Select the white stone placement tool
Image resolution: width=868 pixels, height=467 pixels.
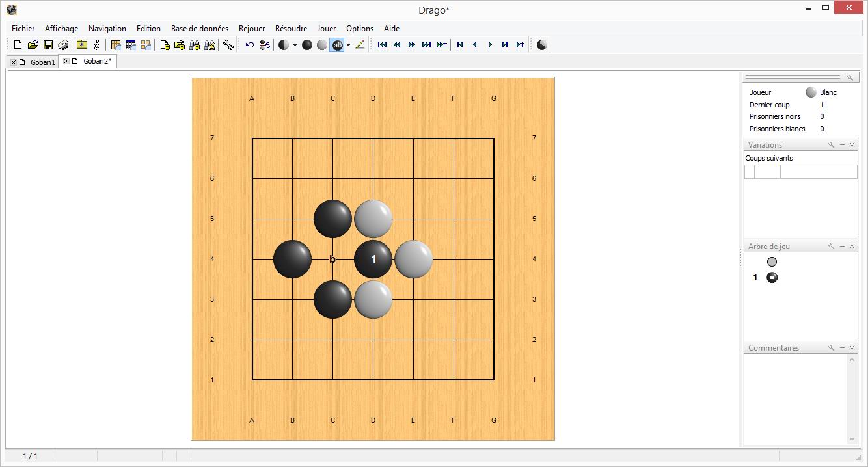click(322, 45)
